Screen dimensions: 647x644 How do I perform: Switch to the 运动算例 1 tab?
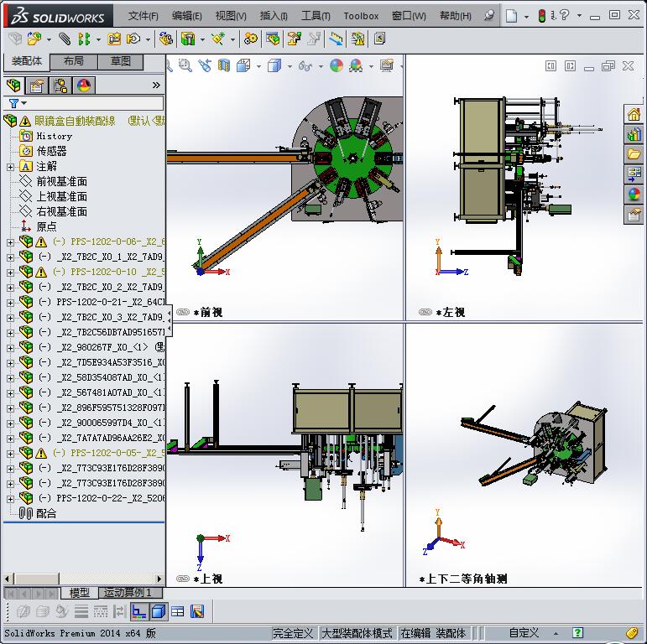[x=128, y=593]
